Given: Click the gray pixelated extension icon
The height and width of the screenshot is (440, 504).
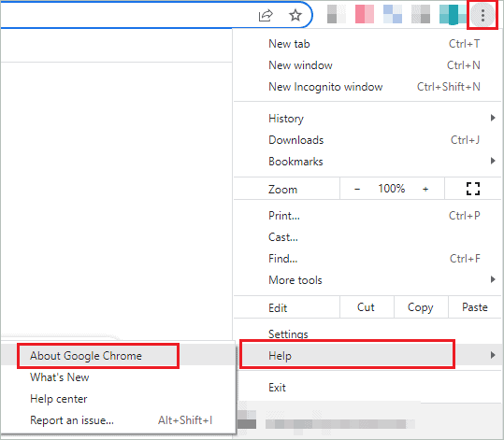Looking at the screenshot, I should (x=337, y=14).
